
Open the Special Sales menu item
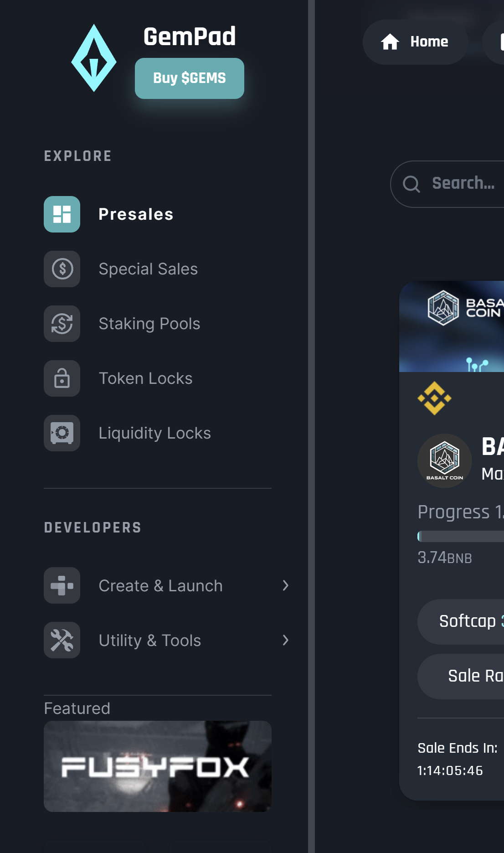click(148, 269)
